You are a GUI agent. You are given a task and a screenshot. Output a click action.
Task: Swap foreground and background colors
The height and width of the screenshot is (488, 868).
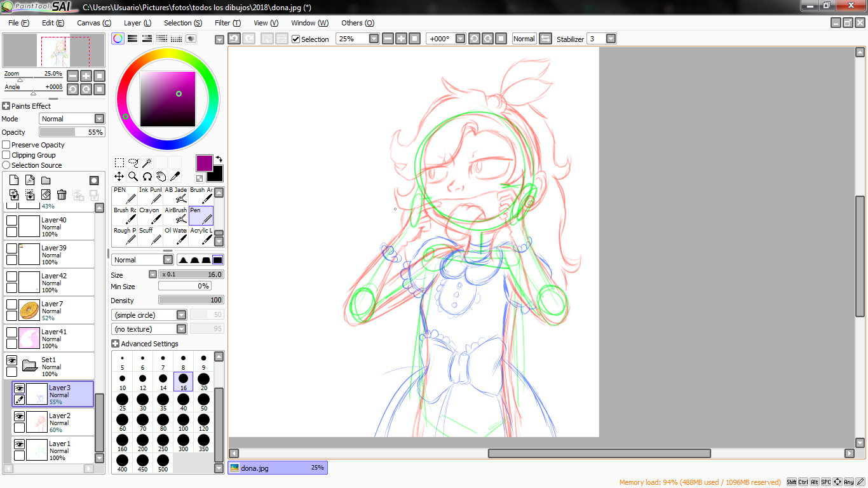pyautogui.click(x=219, y=159)
